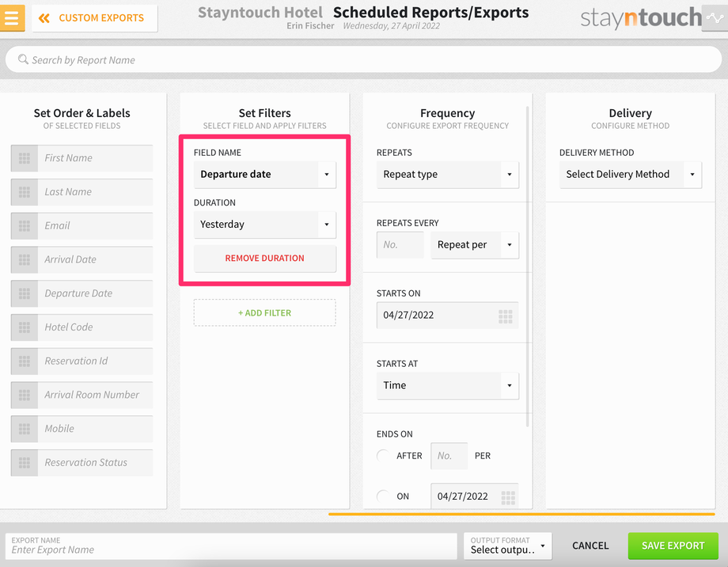Click the Ends On date field 04/27/2022
Screen dimensions: 728x567
point(475,497)
